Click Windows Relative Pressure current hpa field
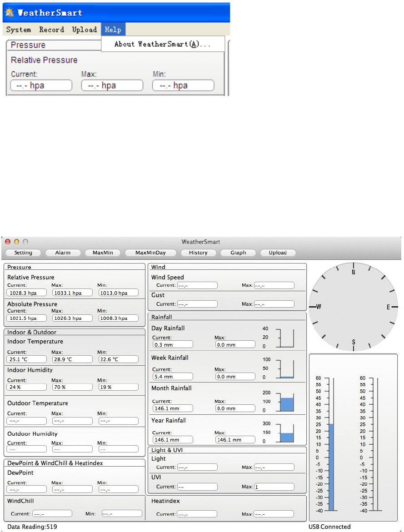Viewport: 404px width, 532px height. (41, 85)
